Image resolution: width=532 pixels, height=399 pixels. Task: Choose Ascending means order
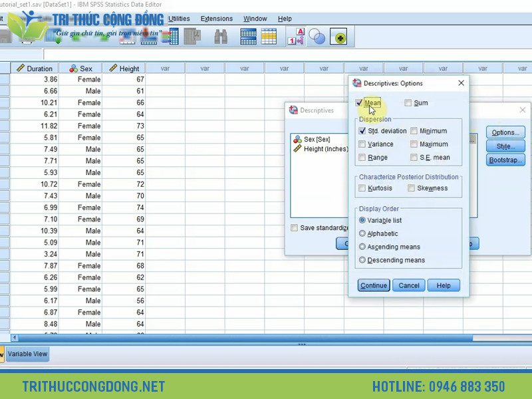click(x=362, y=247)
